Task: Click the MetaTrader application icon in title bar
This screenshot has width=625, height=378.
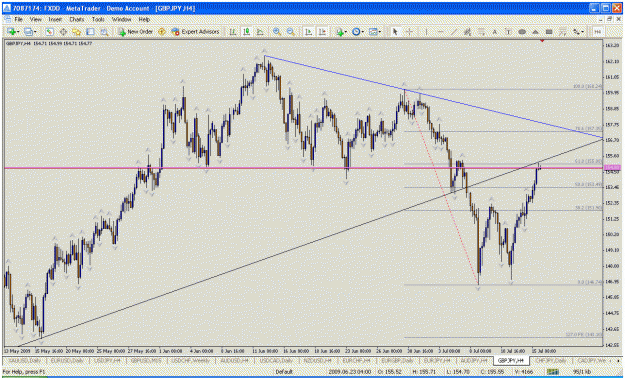Action: pos(7,8)
